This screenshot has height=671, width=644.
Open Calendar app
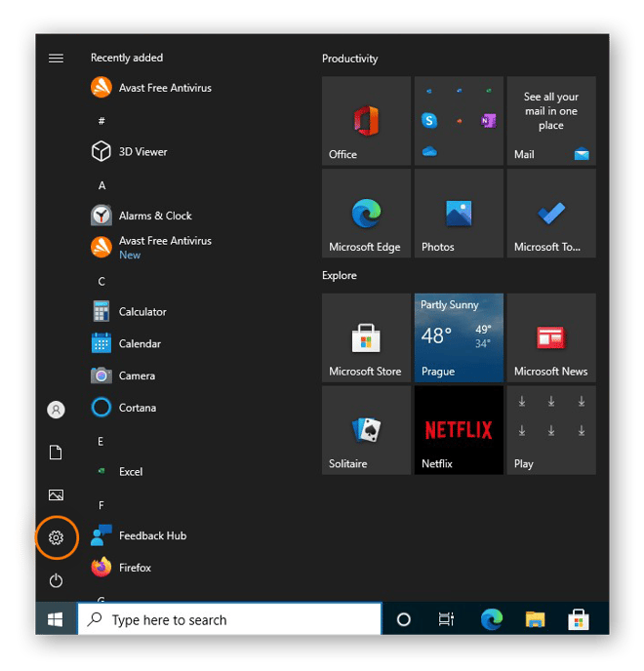[126, 343]
